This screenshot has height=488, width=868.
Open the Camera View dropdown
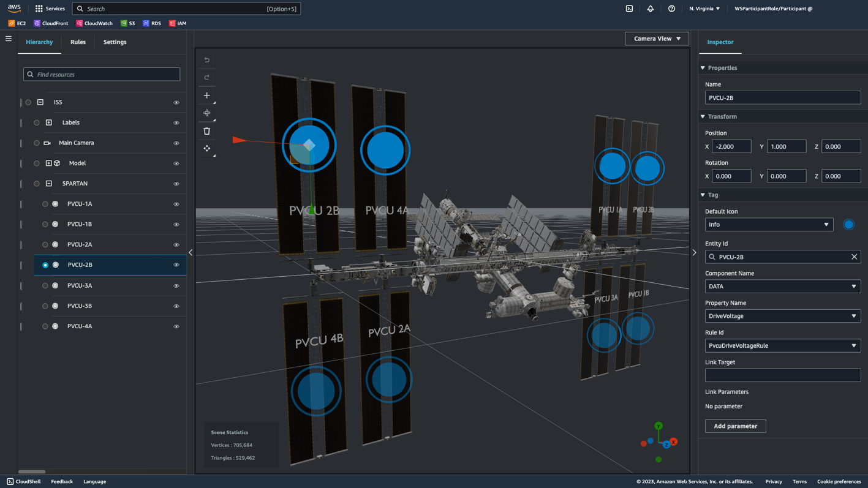656,38
